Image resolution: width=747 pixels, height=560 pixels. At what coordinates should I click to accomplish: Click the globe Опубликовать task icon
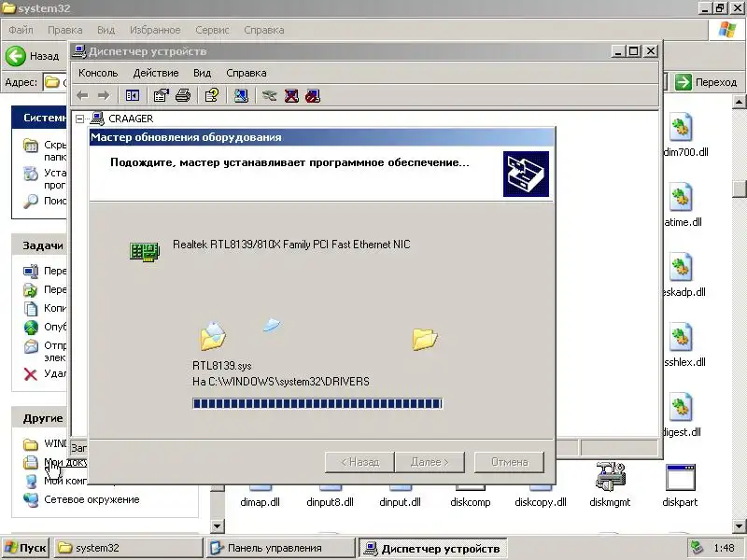coord(31,328)
